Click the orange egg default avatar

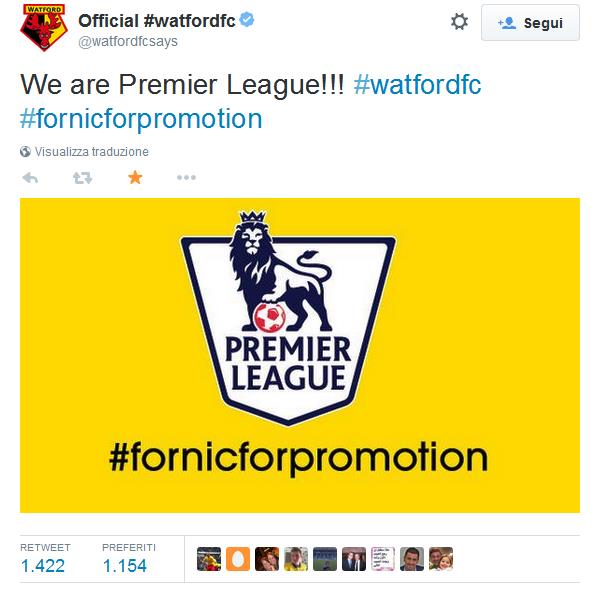pos(238,559)
